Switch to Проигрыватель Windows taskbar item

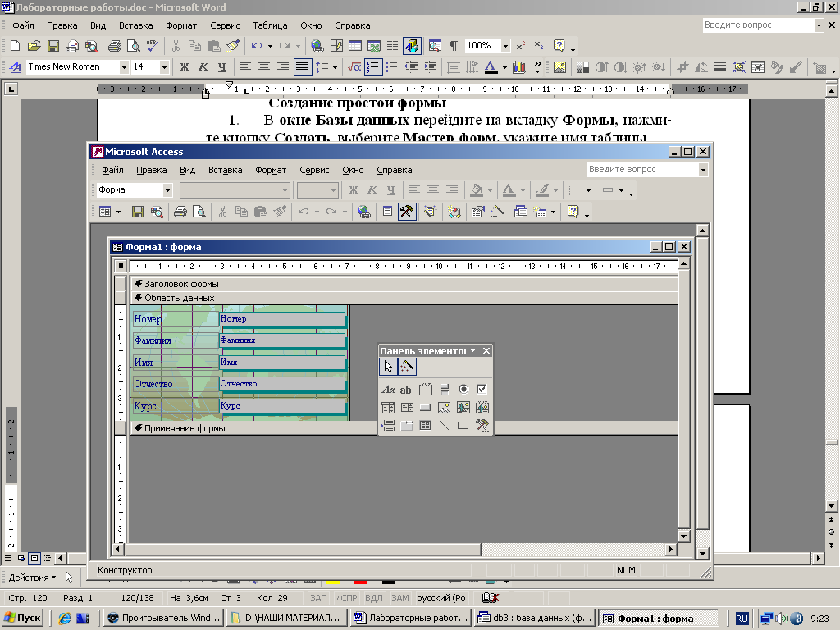tap(163, 618)
